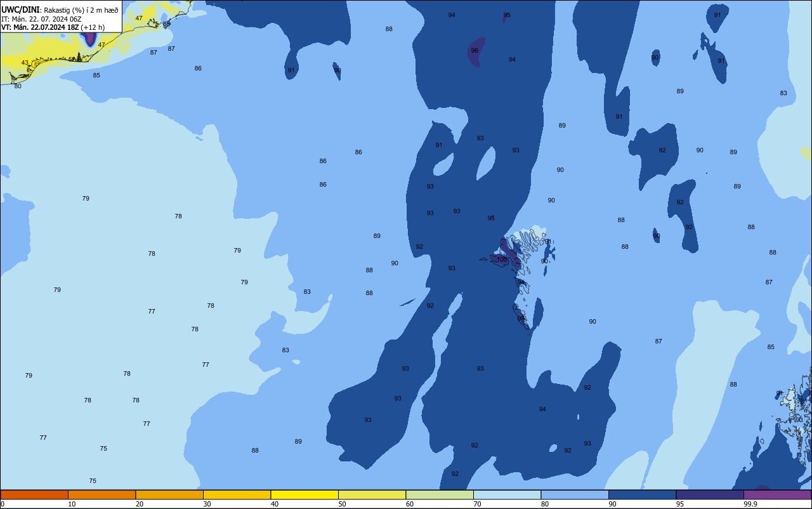This screenshot has width=812, height=509.
Task: Click the '43' value in the yellow area
Action: [25, 63]
